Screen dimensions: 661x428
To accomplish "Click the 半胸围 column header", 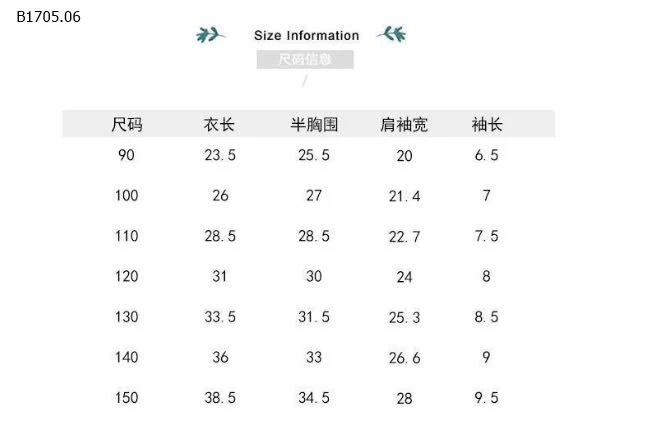I will [x=314, y=125].
